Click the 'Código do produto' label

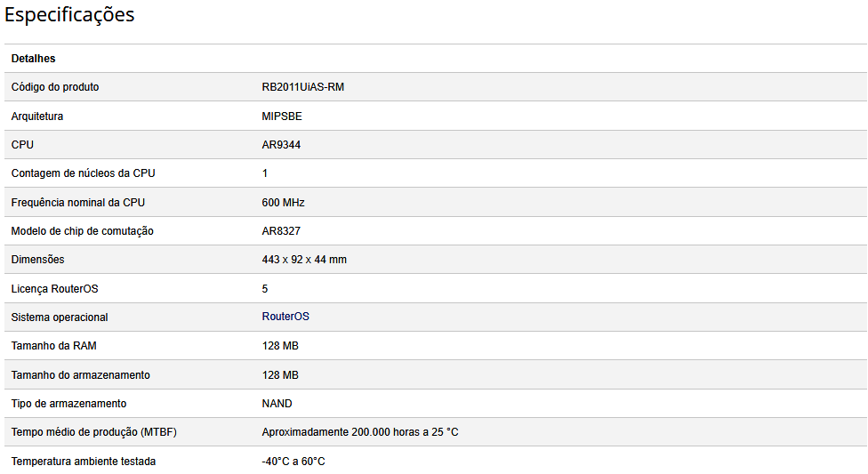[55, 87]
